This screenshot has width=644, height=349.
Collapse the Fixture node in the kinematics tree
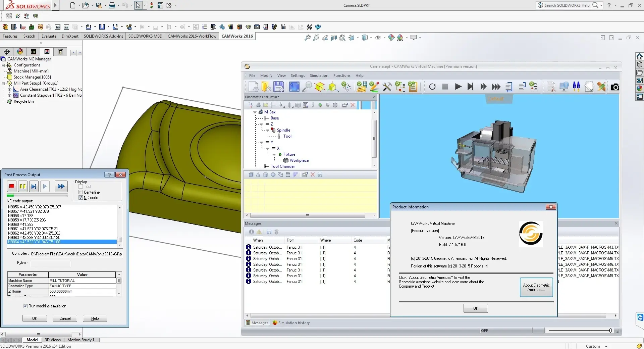(274, 154)
